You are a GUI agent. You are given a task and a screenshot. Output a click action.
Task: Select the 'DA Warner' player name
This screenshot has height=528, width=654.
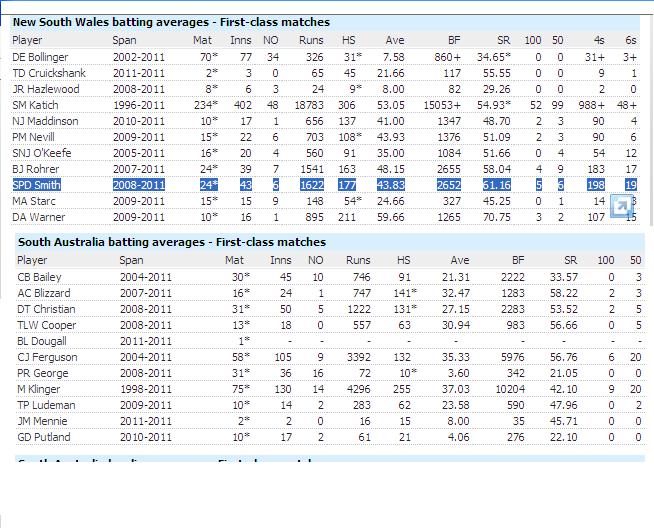[38, 217]
